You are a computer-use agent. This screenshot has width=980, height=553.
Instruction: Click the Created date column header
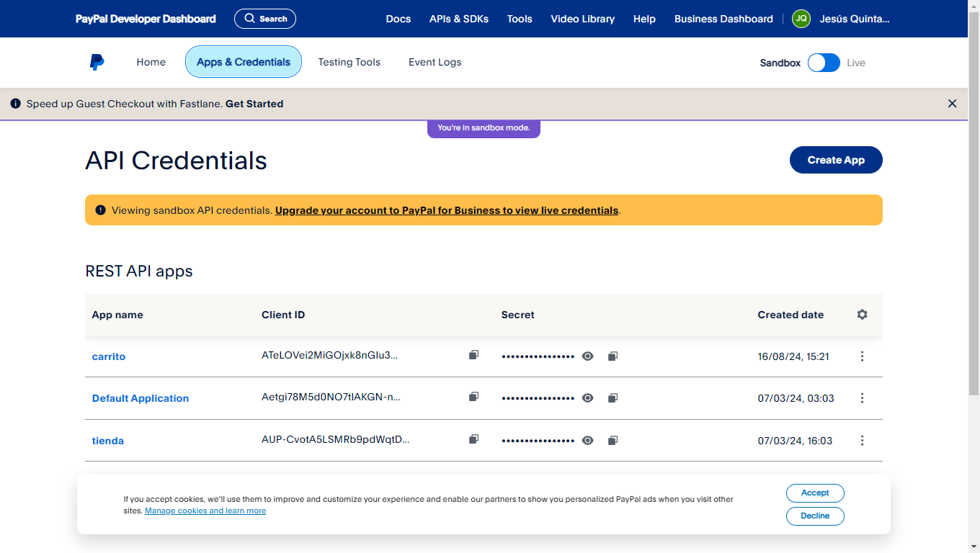(790, 315)
